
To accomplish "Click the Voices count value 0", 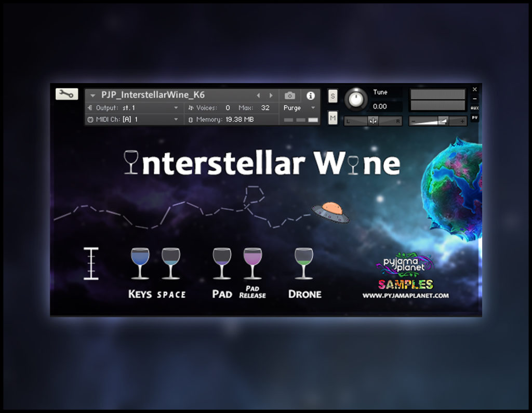I will 228,108.
